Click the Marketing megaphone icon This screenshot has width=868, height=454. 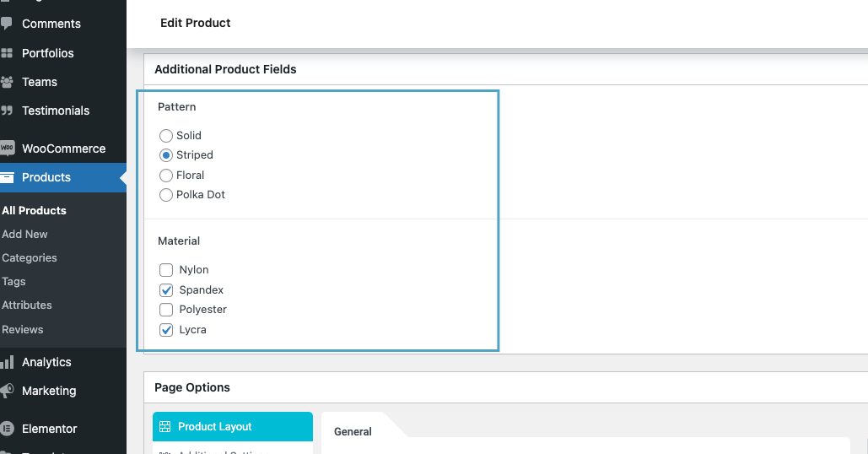point(8,391)
